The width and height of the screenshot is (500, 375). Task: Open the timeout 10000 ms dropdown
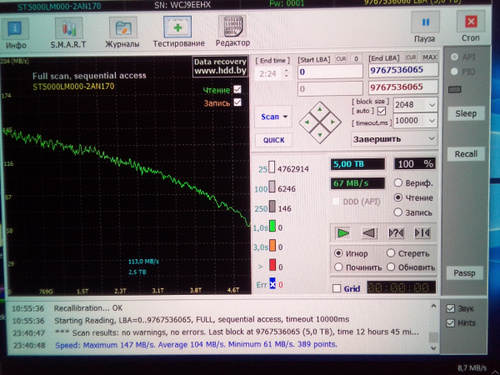[415, 120]
